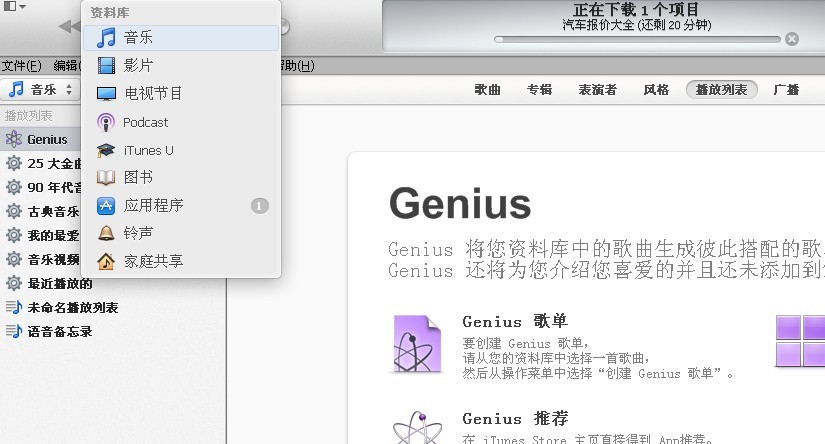
Task: Open 图书 library section
Action: 180,177
